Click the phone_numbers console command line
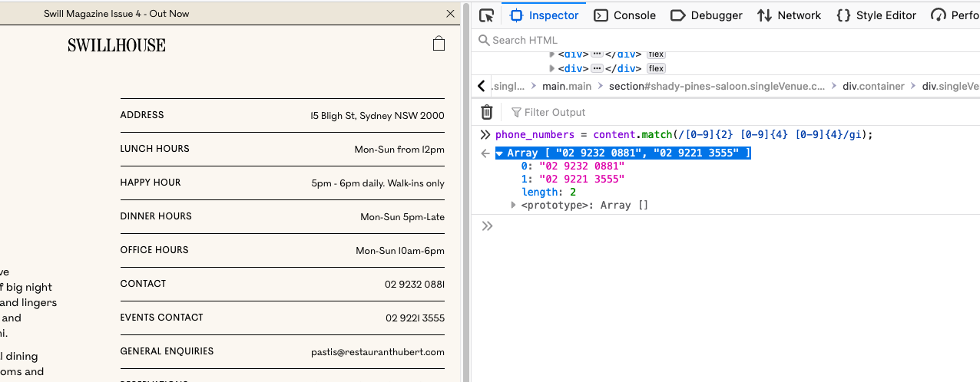980x382 pixels. pyautogui.click(x=684, y=134)
